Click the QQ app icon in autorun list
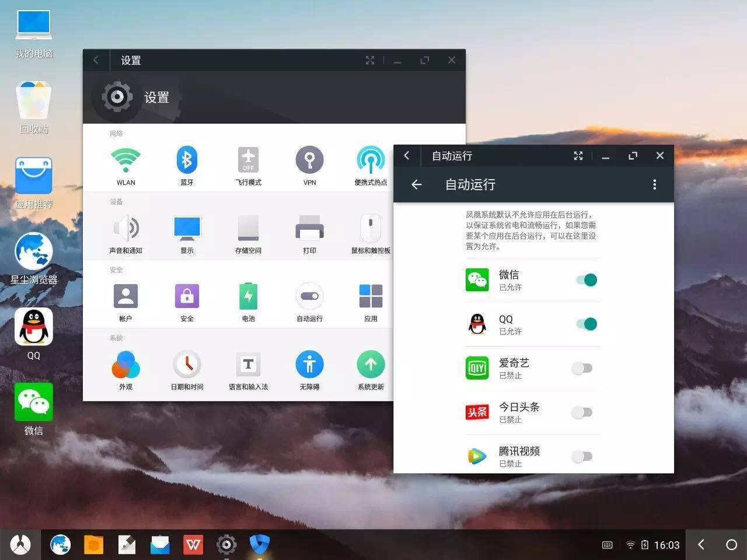The height and width of the screenshot is (560, 747). (477, 324)
